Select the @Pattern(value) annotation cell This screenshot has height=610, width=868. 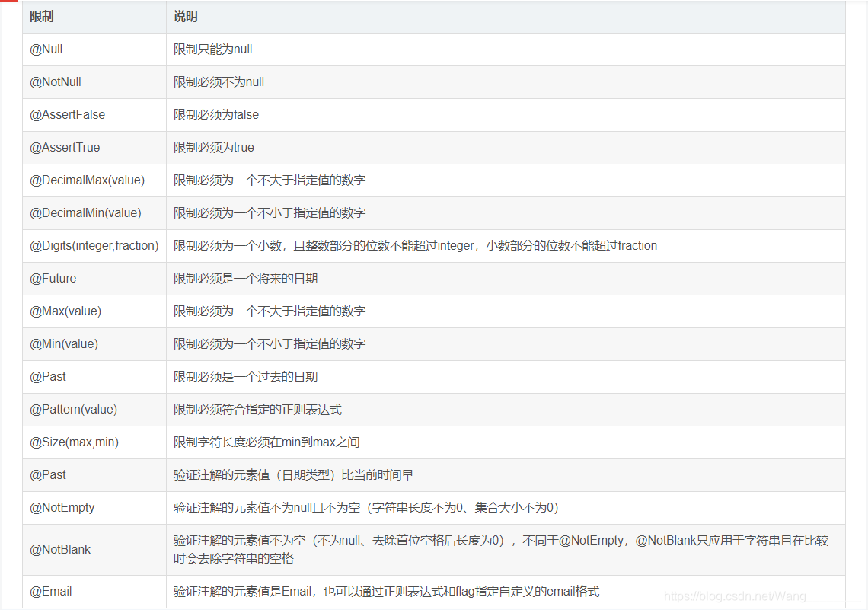[x=72, y=409]
